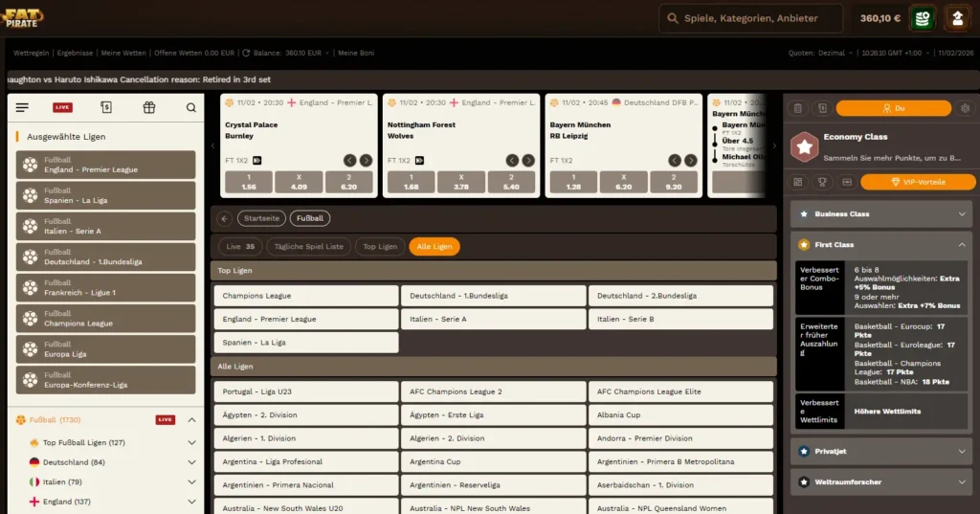Open the card icon left of VIP-Vorteile

point(847,182)
